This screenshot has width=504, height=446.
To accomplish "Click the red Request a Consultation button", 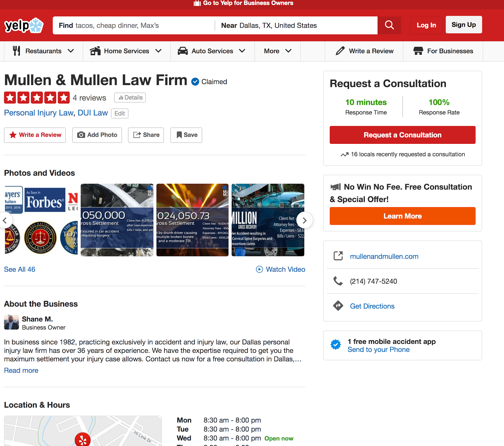I will pos(403,135).
